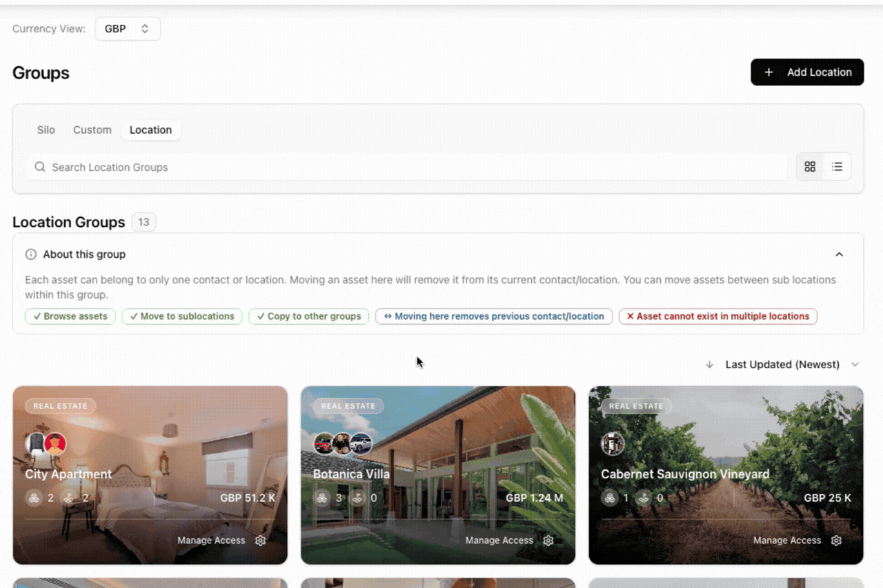Open Last Updated (Newest) sort dropdown
Screen dimensions: 883x588
tap(792, 365)
